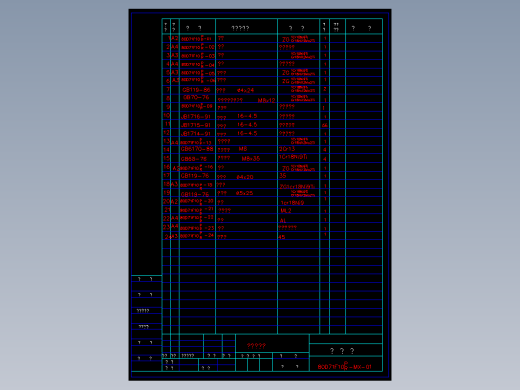Click drawing number ending MX-01 in title block
Viewport: 520px width, 390px height.
(344, 366)
